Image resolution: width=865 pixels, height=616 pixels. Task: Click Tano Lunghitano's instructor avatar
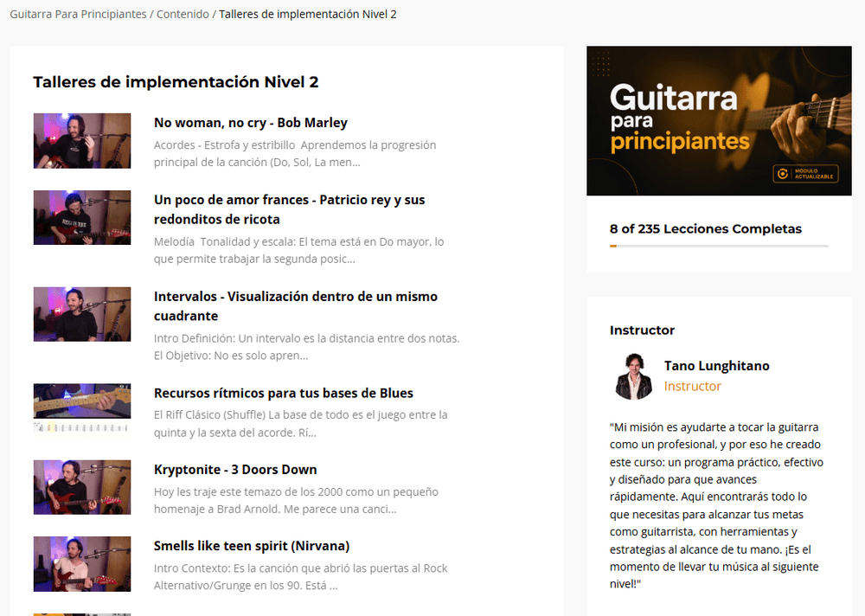pyautogui.click(x=634, y=376)
